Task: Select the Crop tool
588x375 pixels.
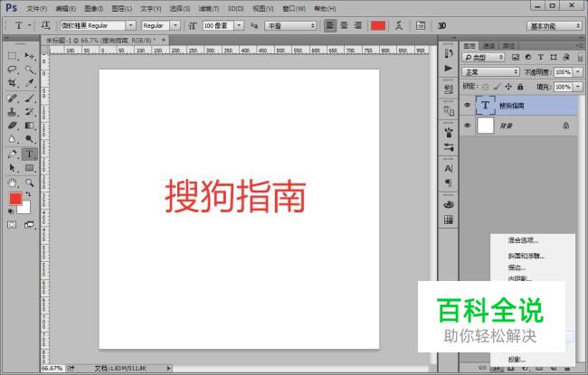Action: click(12, 82)
